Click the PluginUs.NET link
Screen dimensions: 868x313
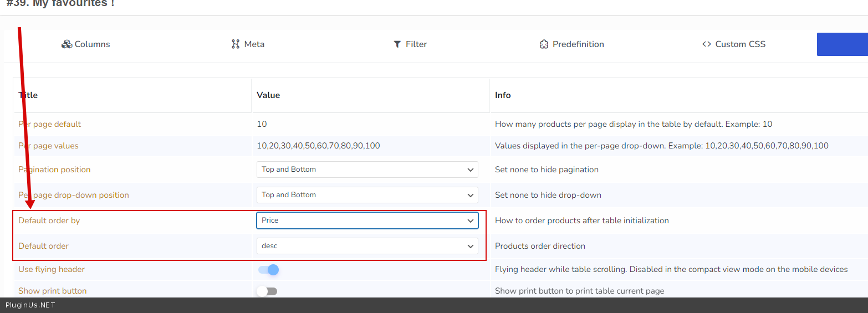tap(30, 305)
